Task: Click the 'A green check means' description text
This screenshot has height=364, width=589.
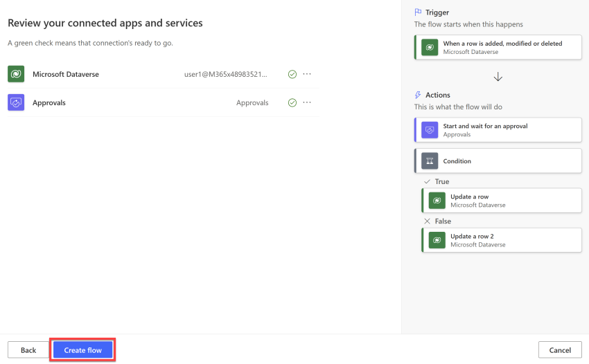Action: point(90,43)
